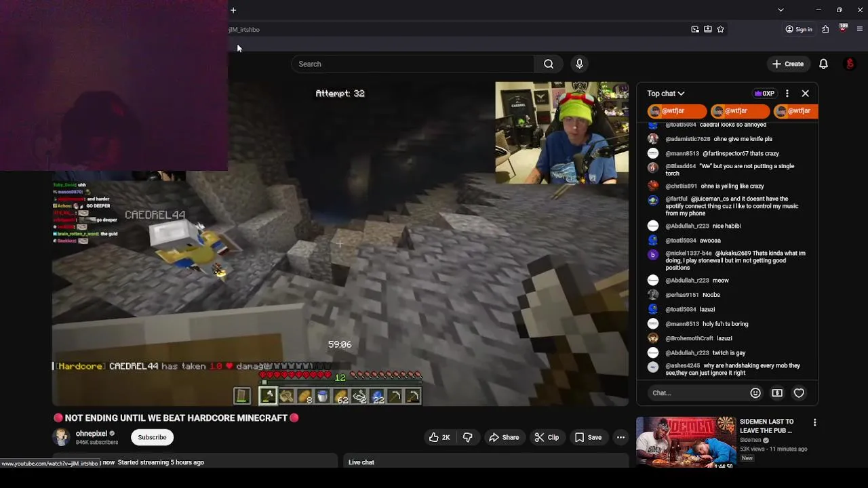Image resolution: width=868 pixels, height=488 pixels.
Task: Start voice search with the microphone
Action: tap(579, 64)
